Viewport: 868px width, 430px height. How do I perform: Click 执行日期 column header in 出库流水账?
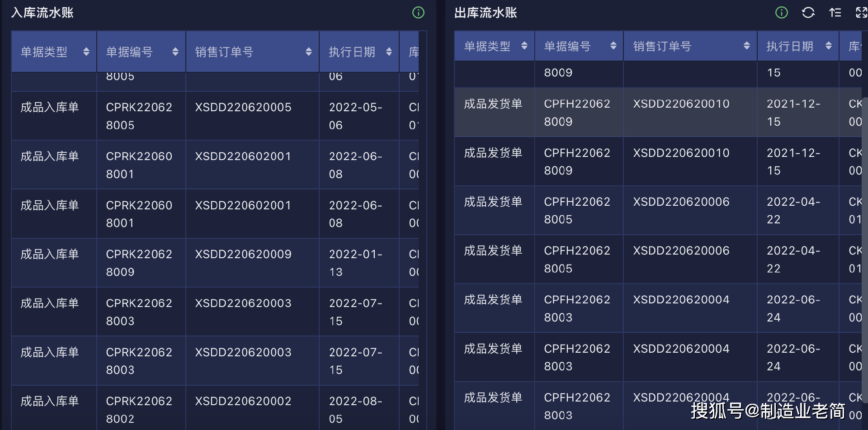click(798, 46)
